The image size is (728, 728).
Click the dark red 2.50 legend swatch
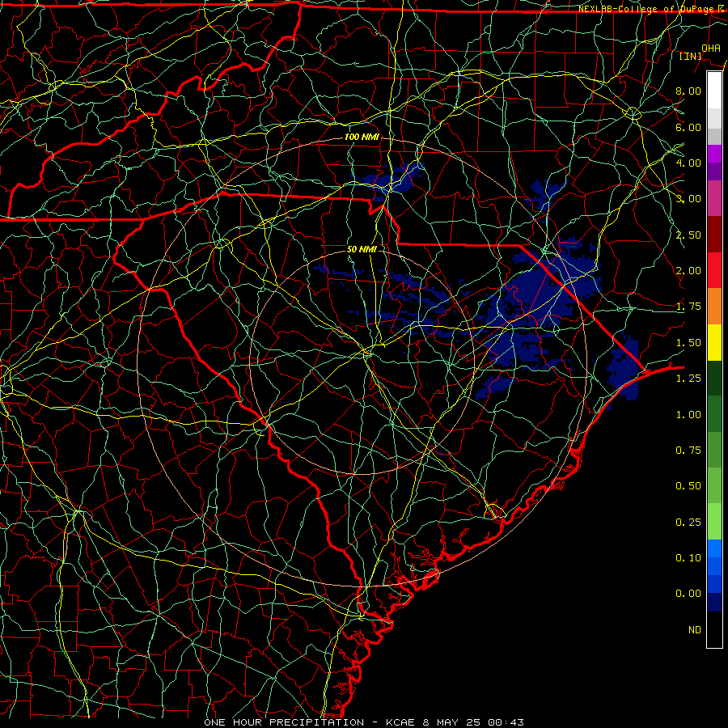pos(714,235)
